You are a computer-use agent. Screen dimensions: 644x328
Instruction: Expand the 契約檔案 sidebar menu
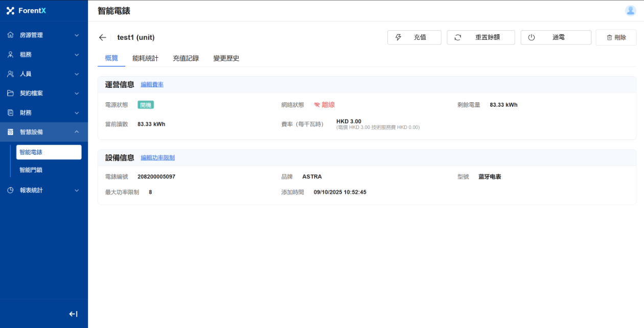(43, 93)
